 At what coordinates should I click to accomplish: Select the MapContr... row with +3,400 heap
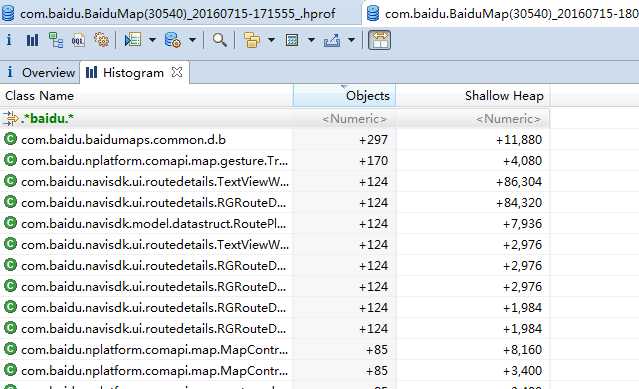pyautogui.click(x=275, y=371)
